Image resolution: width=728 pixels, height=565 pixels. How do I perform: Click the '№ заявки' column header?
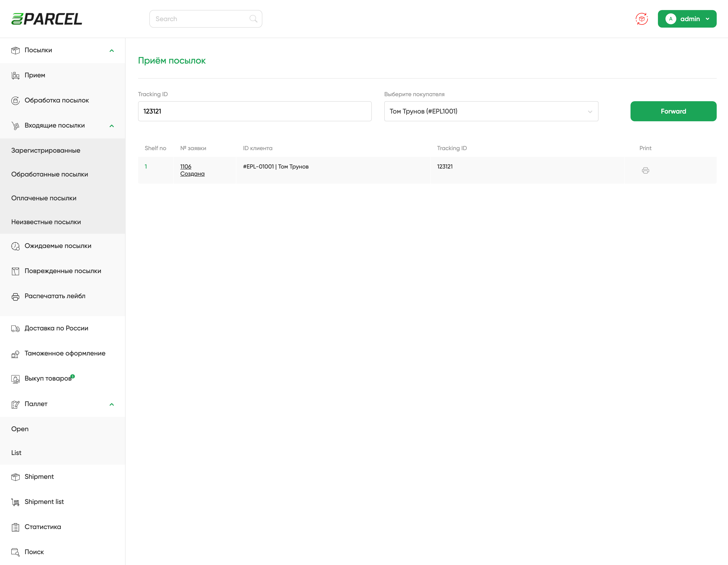193,148
